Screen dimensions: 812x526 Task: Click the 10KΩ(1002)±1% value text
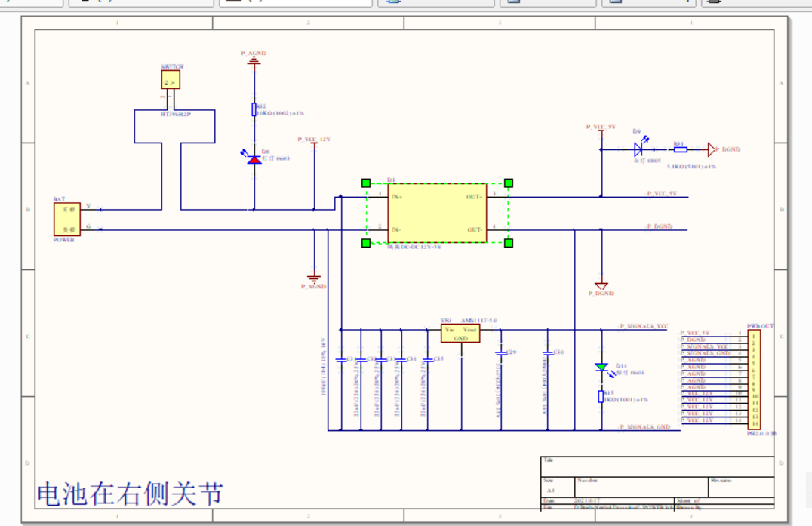[x=280, y=113]
